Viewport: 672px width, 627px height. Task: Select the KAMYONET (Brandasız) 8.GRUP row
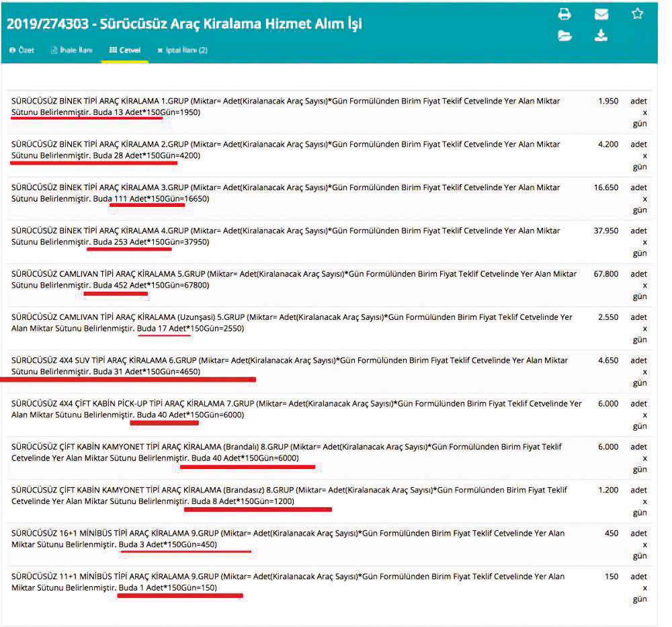tap(289, 496)
